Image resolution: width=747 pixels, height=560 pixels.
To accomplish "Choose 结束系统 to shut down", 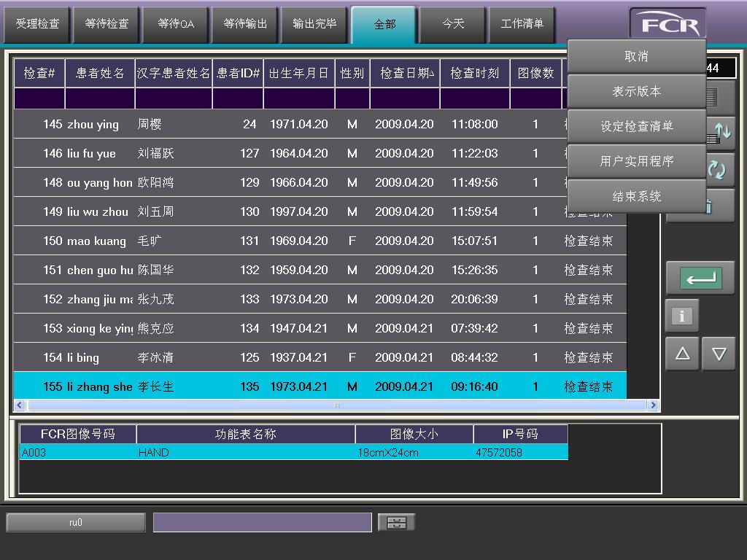I will click(636, 195).
